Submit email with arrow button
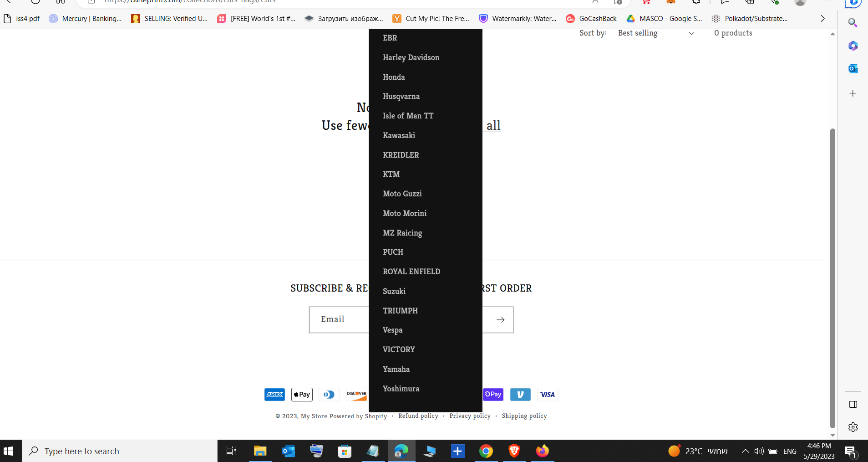 pyautogui.click(x=500, y=320)
